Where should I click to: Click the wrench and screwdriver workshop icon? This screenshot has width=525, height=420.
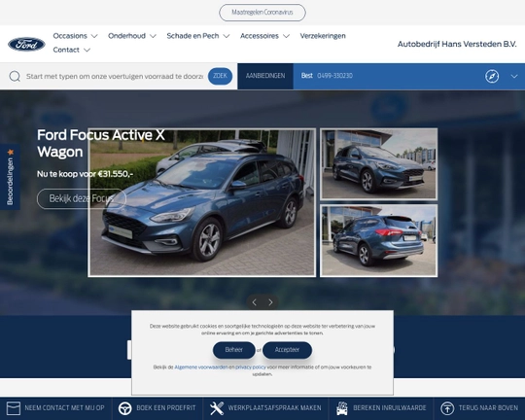(217, 408)
